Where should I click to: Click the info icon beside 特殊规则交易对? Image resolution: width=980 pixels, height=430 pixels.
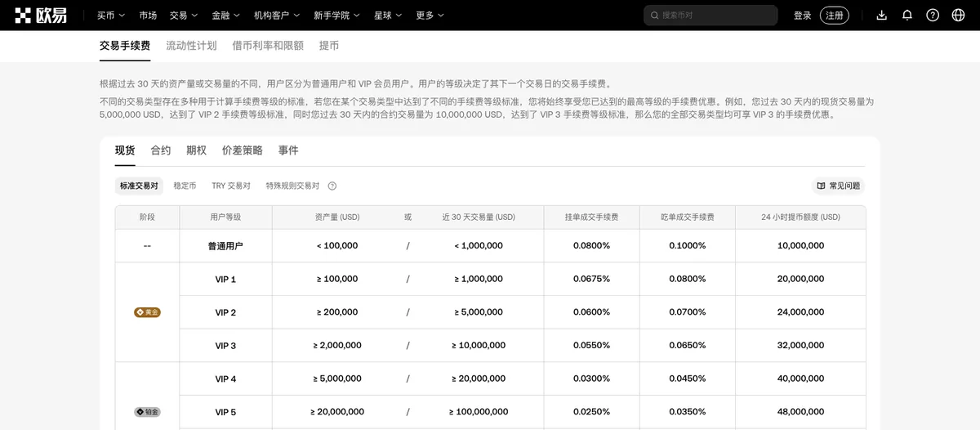pos(332,186)
